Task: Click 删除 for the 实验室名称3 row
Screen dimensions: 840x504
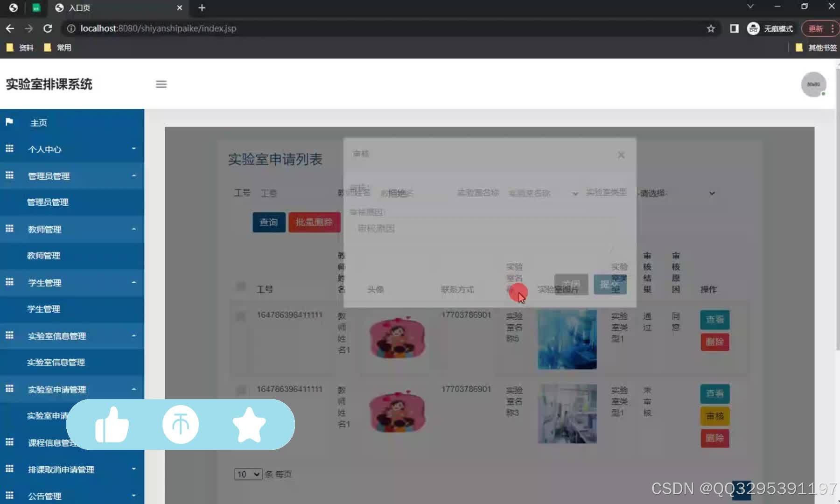Action: 714,438
